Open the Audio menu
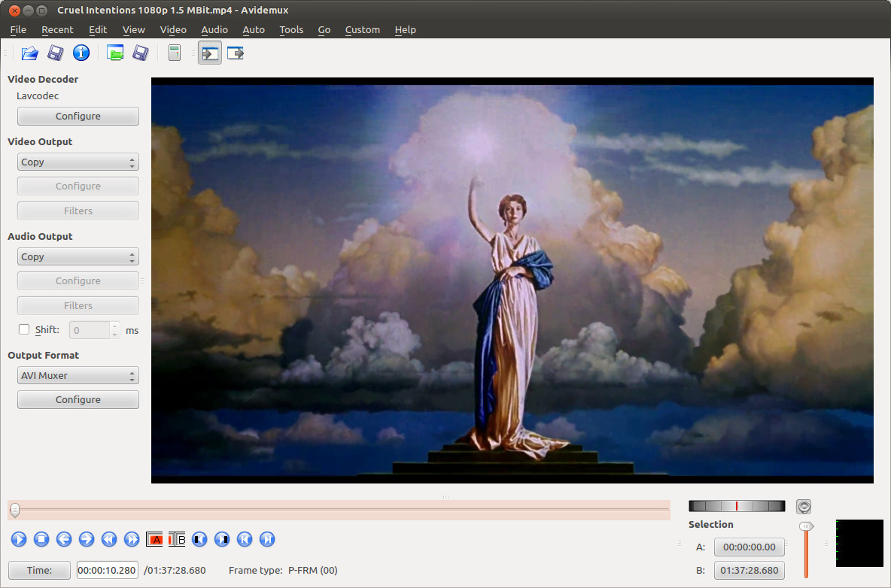 [214, 29]
